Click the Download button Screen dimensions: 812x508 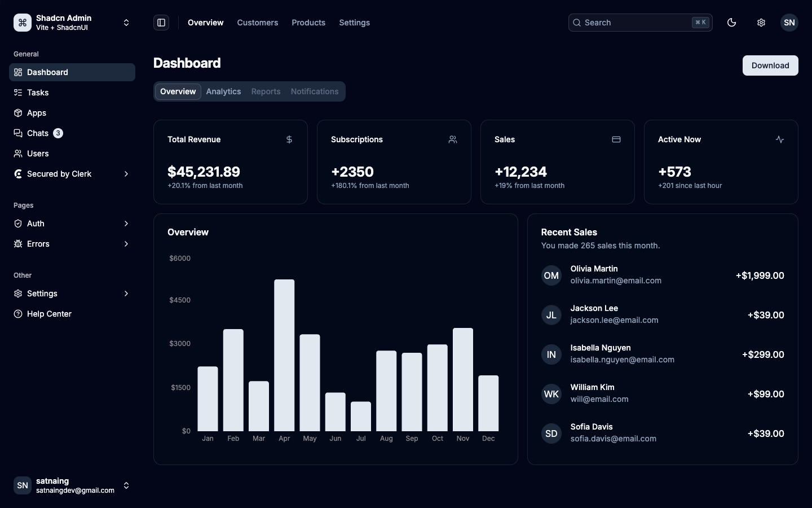[x=770, y=65]
